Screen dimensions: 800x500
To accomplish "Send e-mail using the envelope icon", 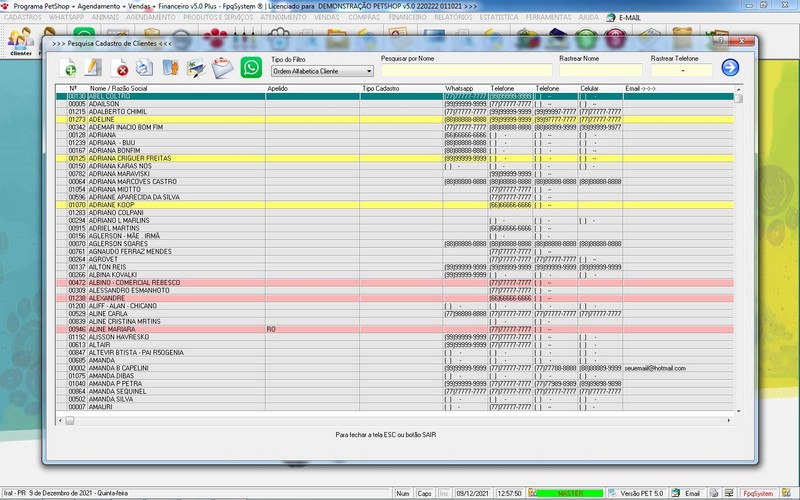I will coord(222,67).
